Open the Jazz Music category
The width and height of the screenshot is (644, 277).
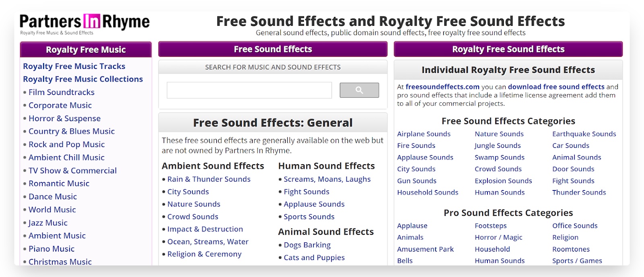[48, 223]
